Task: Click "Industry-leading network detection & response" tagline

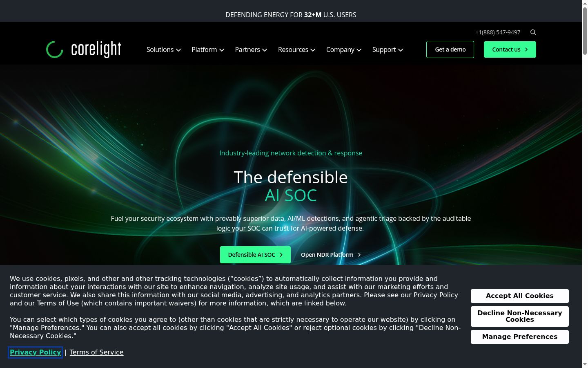Action: point(291,153)
